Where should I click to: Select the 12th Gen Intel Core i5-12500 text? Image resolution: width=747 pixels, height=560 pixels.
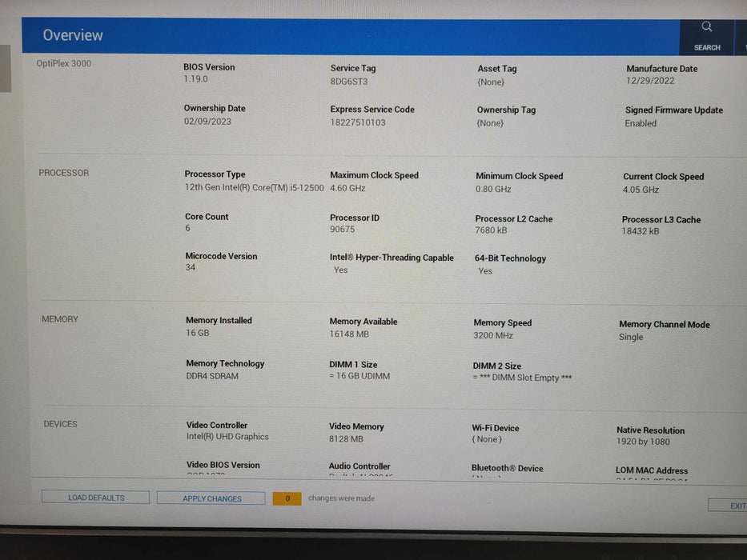(255, 188)
